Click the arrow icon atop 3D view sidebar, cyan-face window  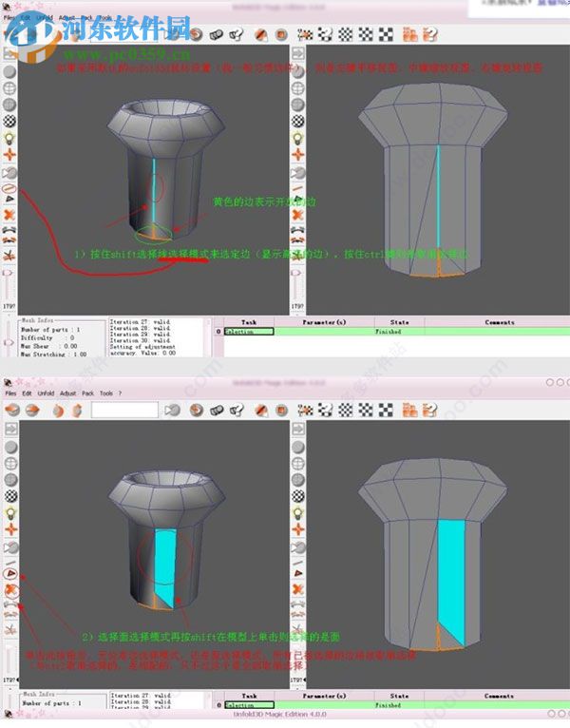click(x=10, y=429)
